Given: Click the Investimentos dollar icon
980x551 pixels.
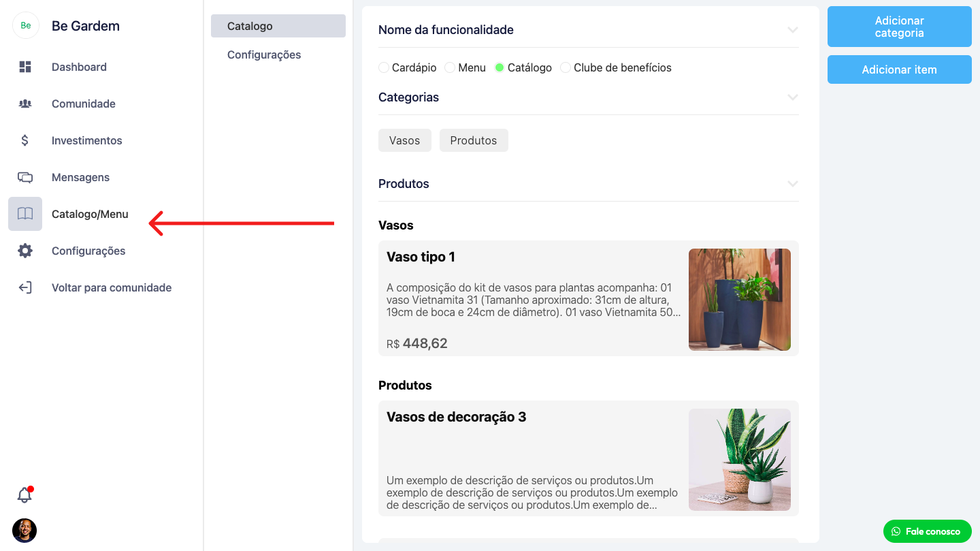Looking at the screenshot, I should click(x=25, y=140).
